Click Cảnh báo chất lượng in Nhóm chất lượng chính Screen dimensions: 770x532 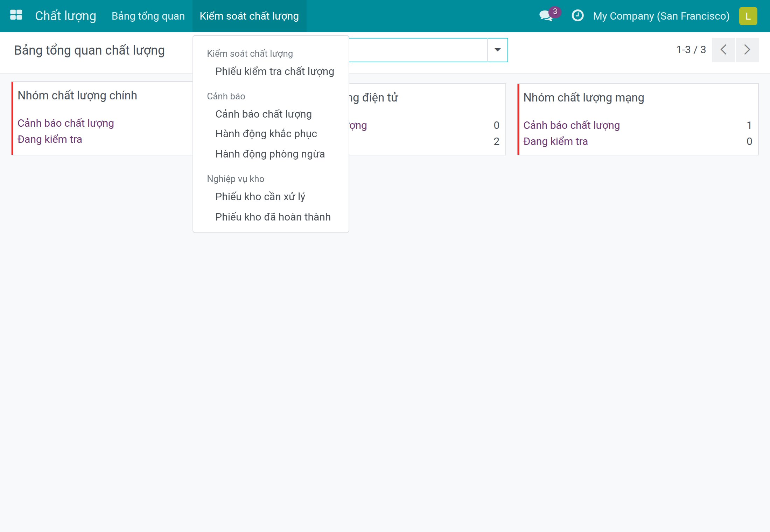tap(66, 123)
